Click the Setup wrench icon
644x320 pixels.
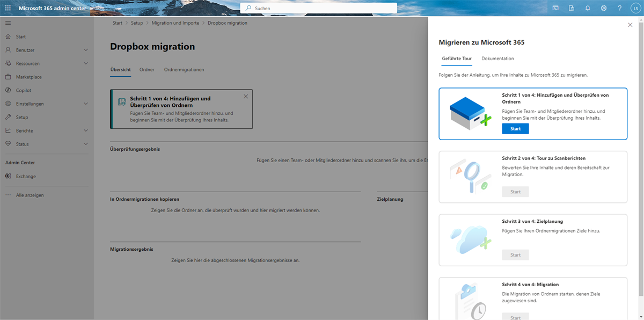8,117
